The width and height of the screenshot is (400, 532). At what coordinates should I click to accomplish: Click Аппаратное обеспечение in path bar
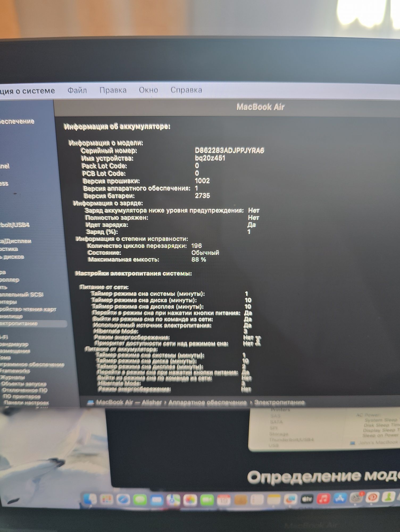[207, 403]
